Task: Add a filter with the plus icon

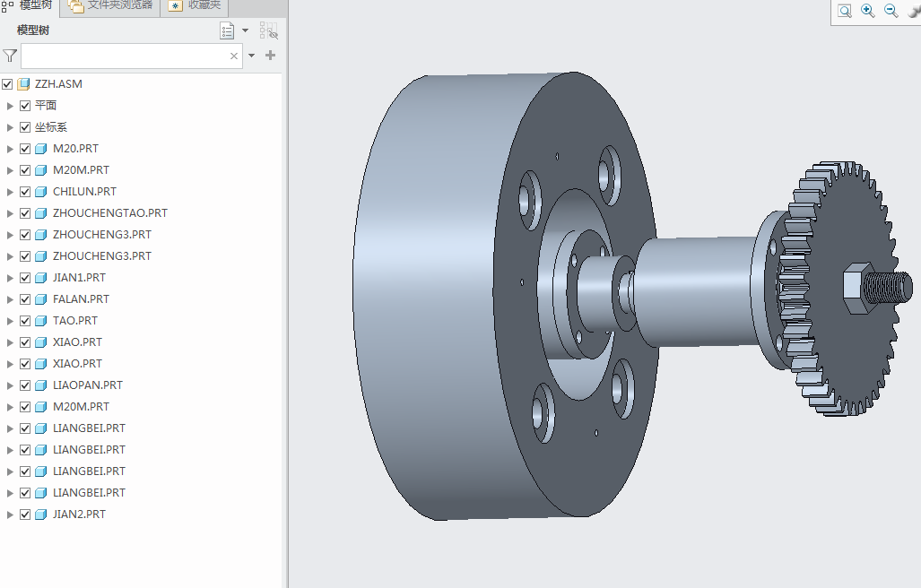Action: tap(270, 56)
